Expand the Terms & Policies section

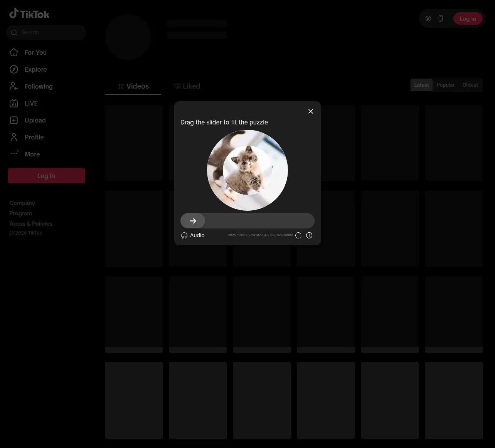point(31,224)
